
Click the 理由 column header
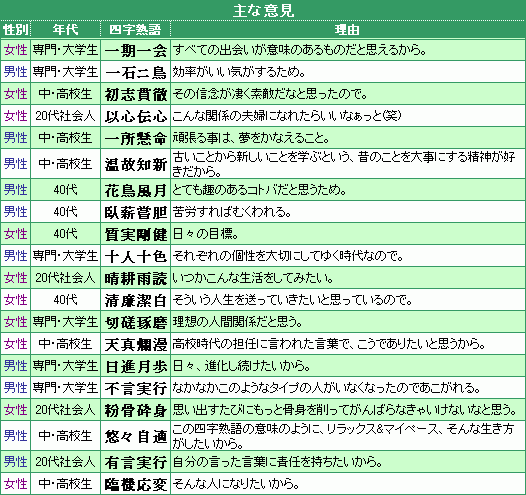347,30
